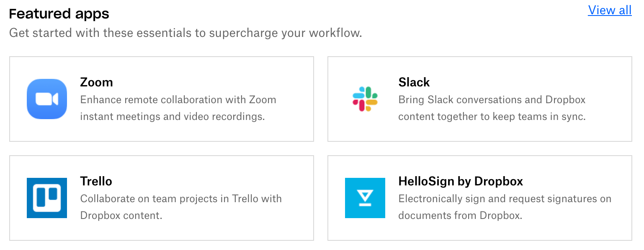Click "Bring Slack conversations and Dropbox" text

492,100
